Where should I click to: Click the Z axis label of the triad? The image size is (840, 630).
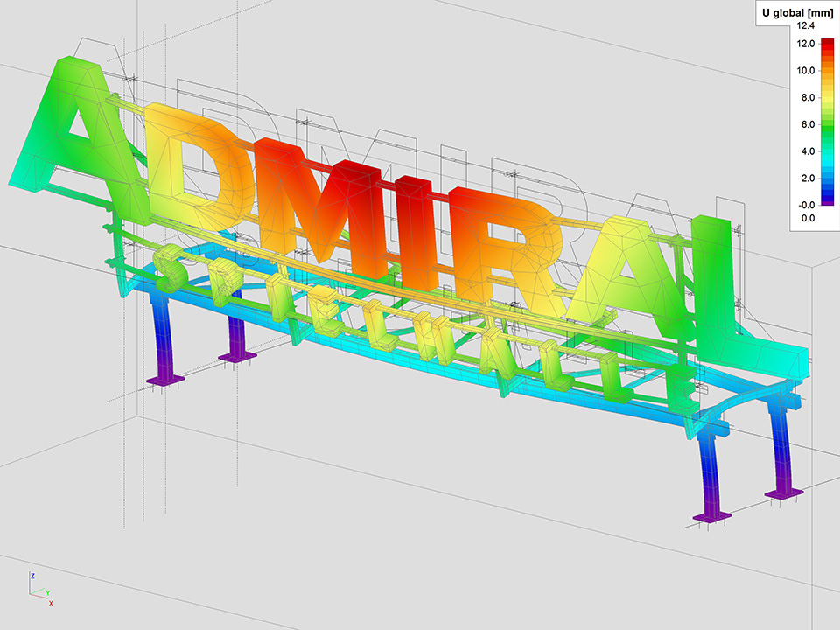coord(32,576)
